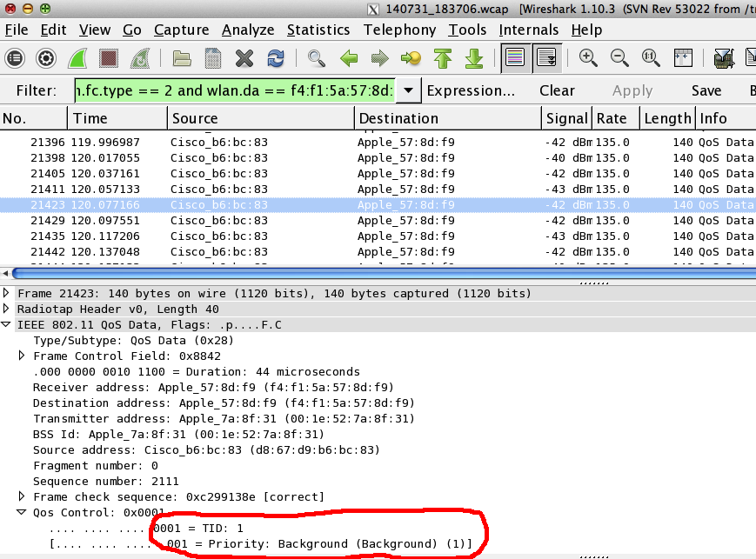756x559 pixels.
Task: Go to specific packet yellow arrow icon
Action: tap(411, 58)
